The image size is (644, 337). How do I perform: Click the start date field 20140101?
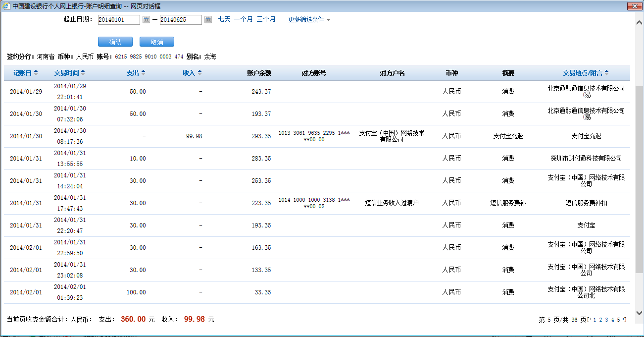click(118, 20)
